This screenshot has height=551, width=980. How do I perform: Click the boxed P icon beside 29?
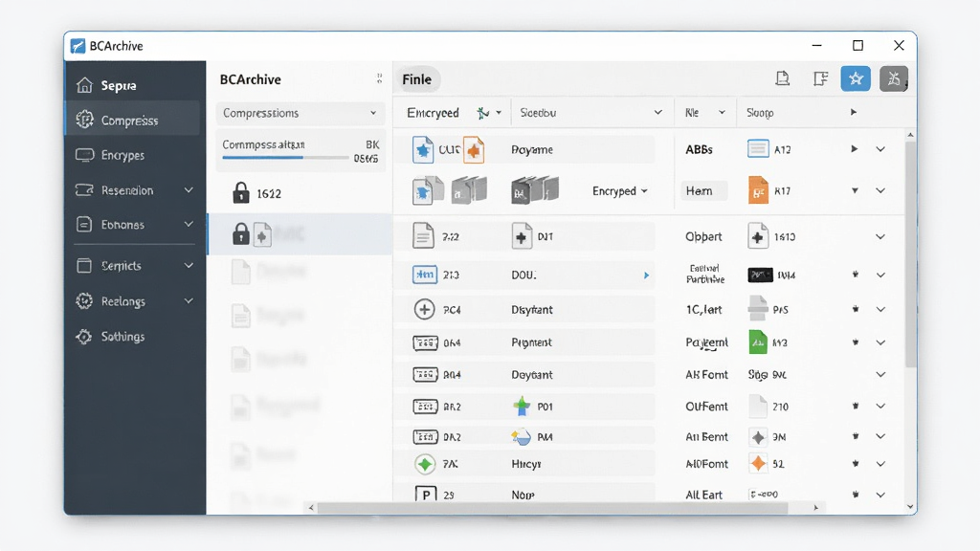tap(426, 495)
